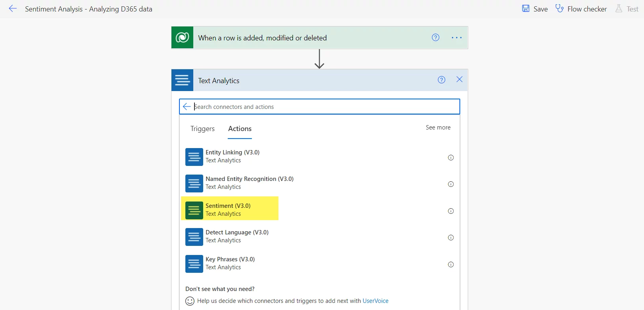
Task: Show info for Detect Language action
Action: (x=451, y=238)
